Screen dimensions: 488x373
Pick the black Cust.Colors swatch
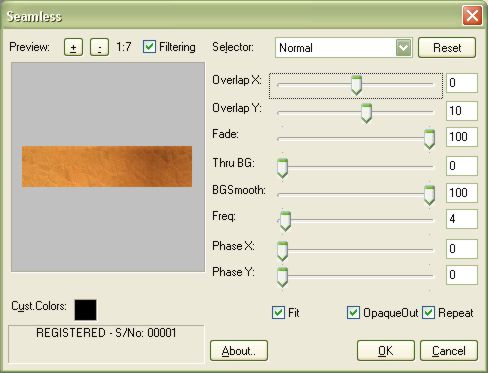point(86,310)
